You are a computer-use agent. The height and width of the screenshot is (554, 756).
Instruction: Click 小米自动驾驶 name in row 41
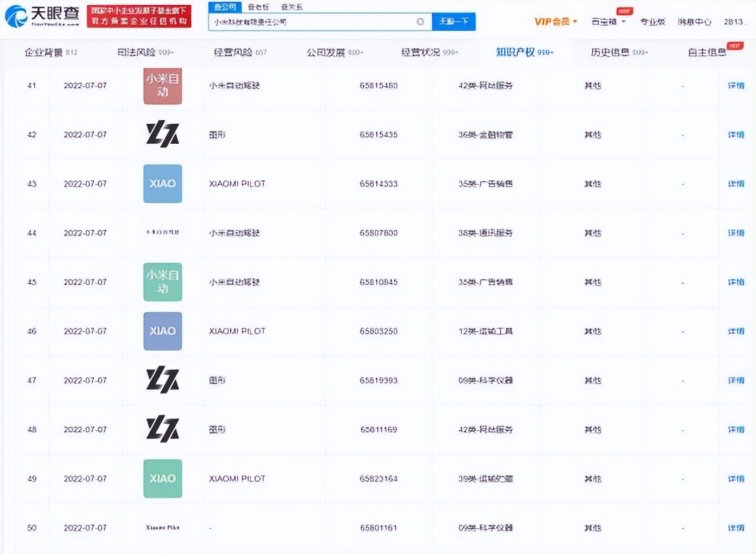(x=234, y=85)
